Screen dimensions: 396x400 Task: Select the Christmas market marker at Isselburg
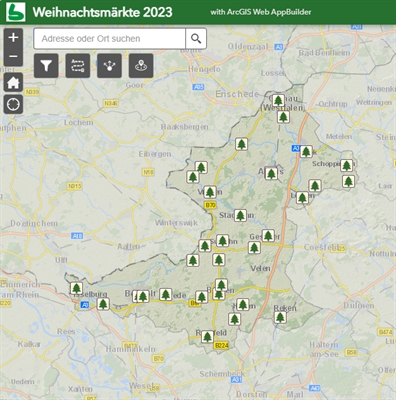(77, 288)
